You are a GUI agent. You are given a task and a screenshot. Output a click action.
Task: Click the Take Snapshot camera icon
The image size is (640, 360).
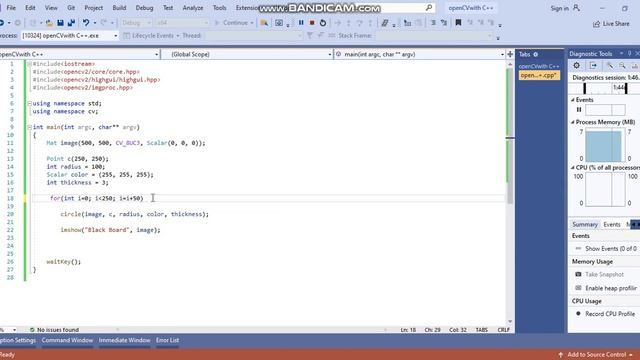(x=578, y=274)
